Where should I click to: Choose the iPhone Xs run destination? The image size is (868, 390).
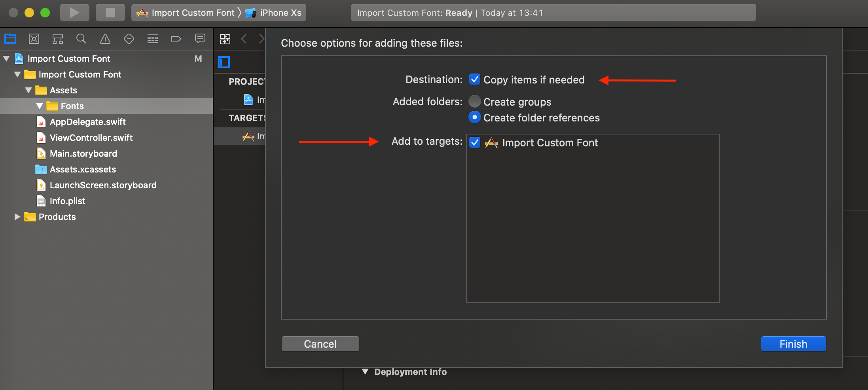pos(273,13)
